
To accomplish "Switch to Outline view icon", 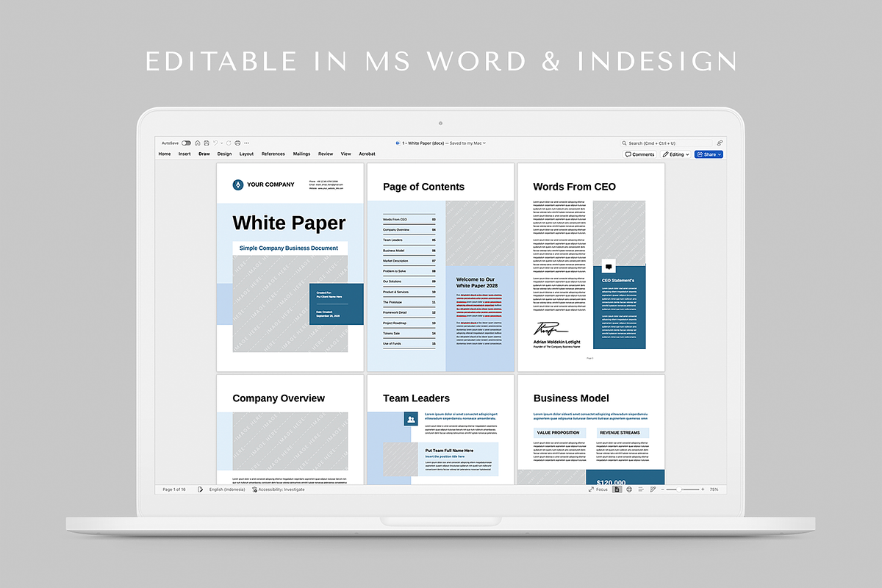I will coord(641,490).
